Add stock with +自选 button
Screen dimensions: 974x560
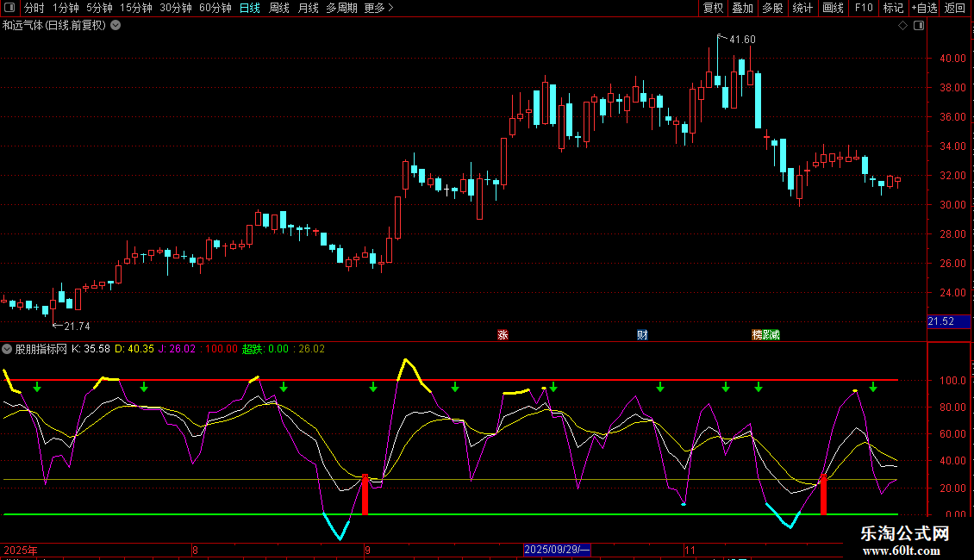click(x=923, y=9)
